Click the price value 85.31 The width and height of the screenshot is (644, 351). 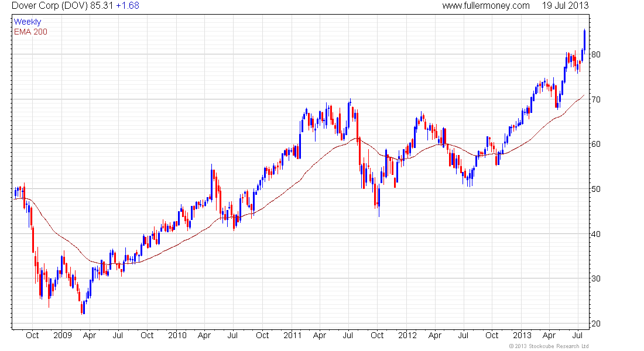[x=102, y=6]
